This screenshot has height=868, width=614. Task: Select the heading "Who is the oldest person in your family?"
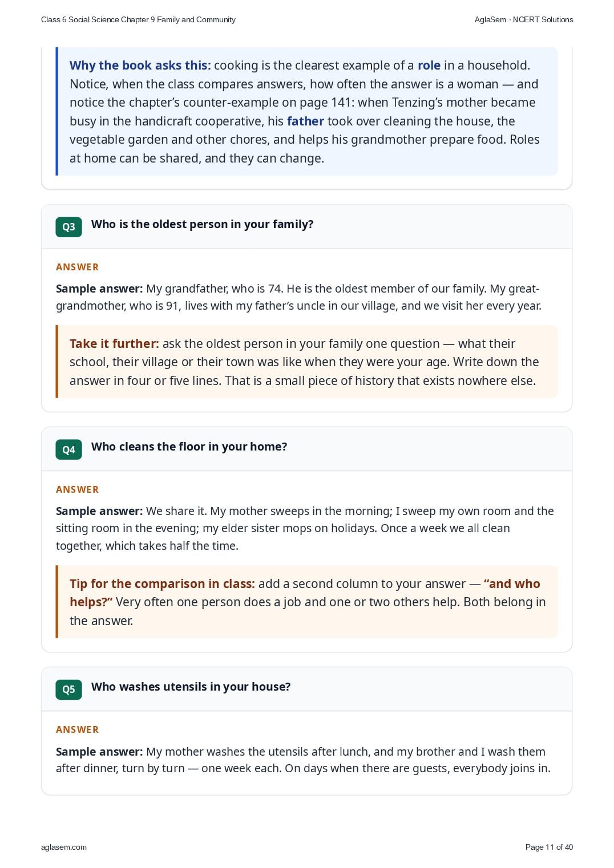203,224
